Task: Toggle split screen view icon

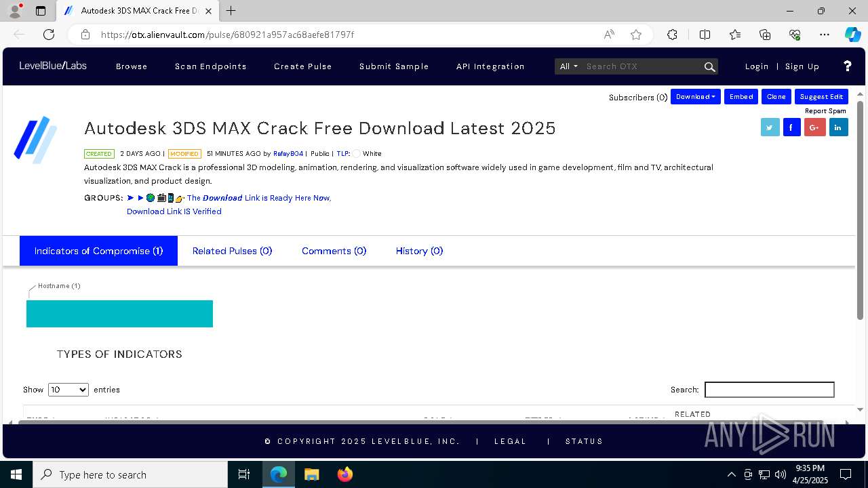Action: pyautogui.click(x=705, y=35)
